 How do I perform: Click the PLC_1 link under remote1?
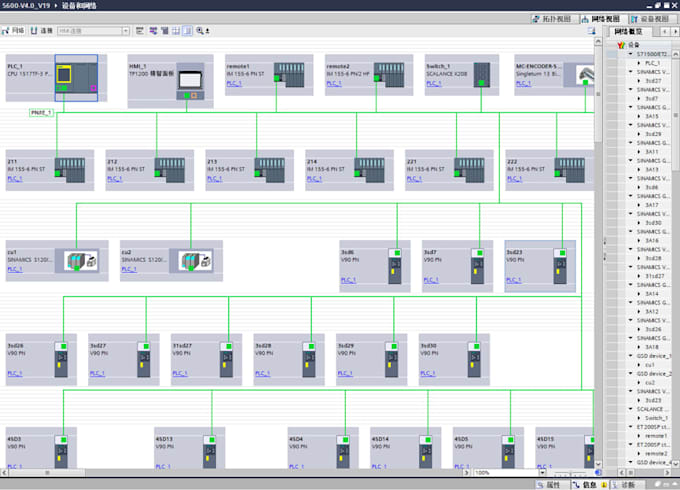[234, 83]
